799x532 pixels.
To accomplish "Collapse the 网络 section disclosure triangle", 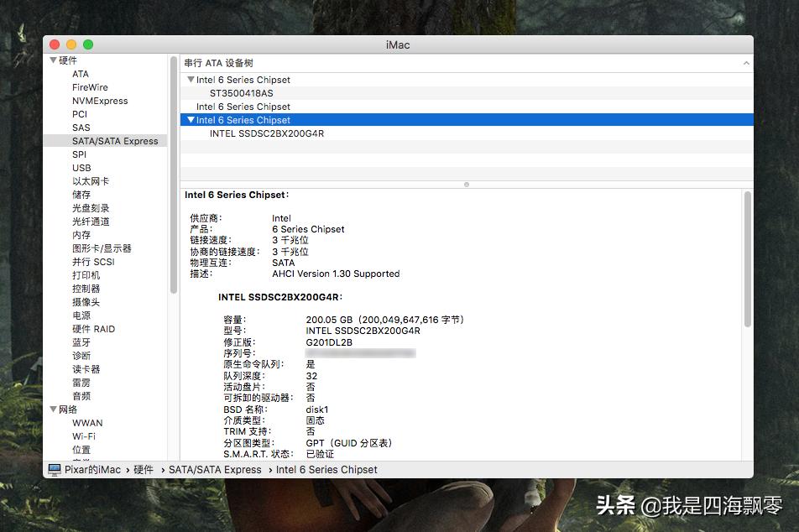I will [x=54, y=409].
